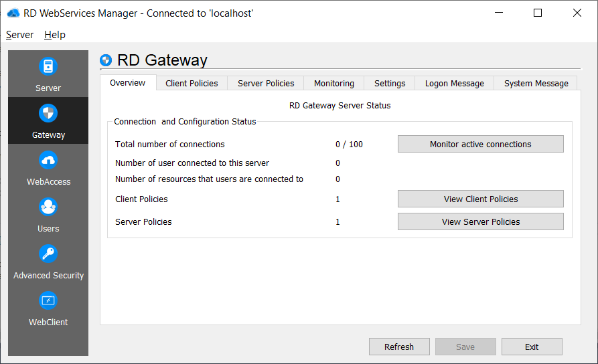Open the WebAccess cloud icon
The height and width of the screenshot is (364, 598).
pos(48,161)
